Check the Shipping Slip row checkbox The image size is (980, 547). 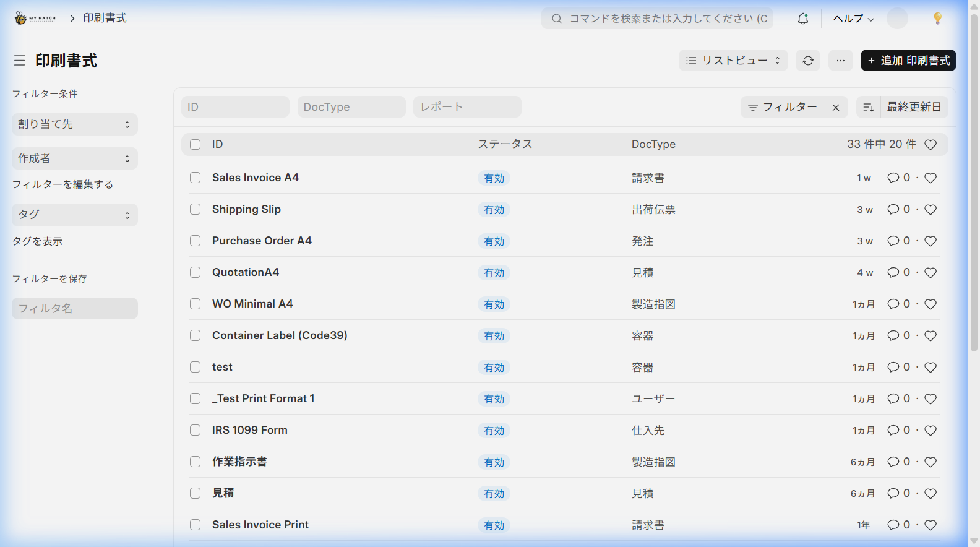point(196,209)
